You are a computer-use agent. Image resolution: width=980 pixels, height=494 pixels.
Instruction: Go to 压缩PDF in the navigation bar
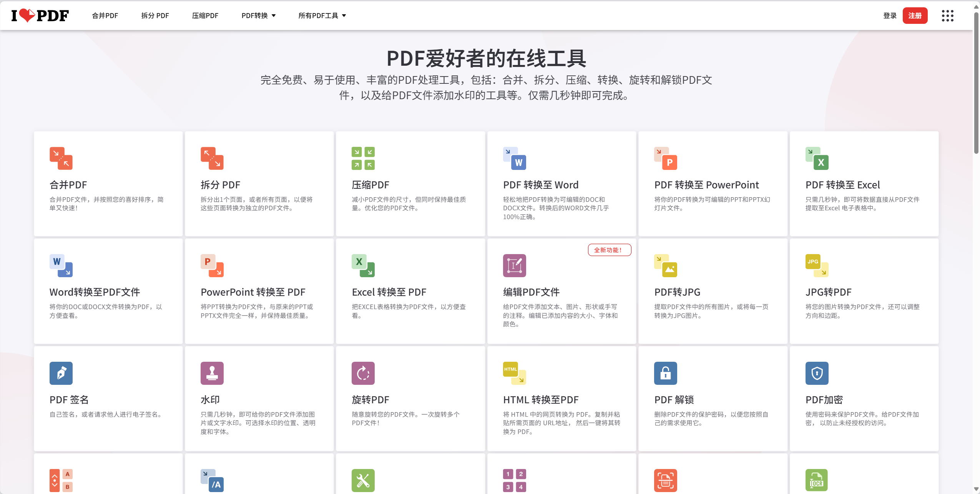205,16
